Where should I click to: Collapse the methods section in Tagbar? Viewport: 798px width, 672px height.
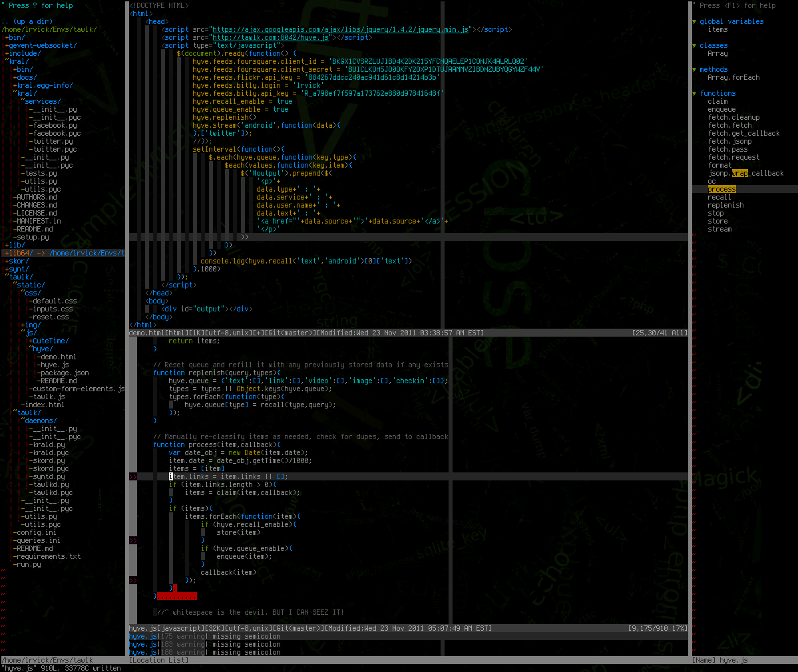coord(694,70)
